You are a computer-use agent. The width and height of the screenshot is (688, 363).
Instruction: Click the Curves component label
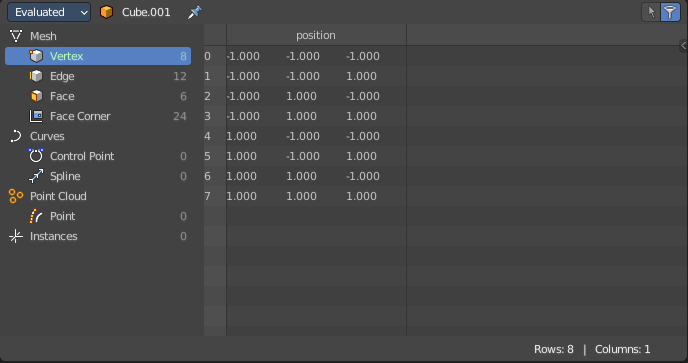coord(47,136)
